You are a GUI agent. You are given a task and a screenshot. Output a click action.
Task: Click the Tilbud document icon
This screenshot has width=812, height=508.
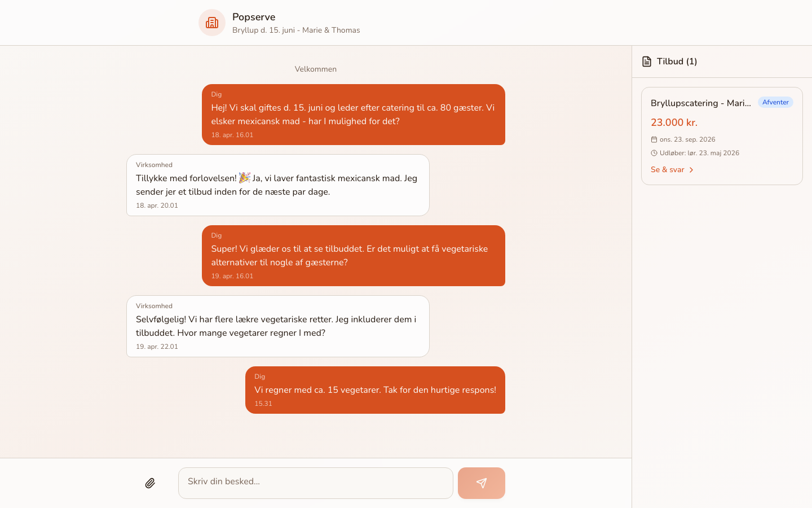click(x=647, y=62)
